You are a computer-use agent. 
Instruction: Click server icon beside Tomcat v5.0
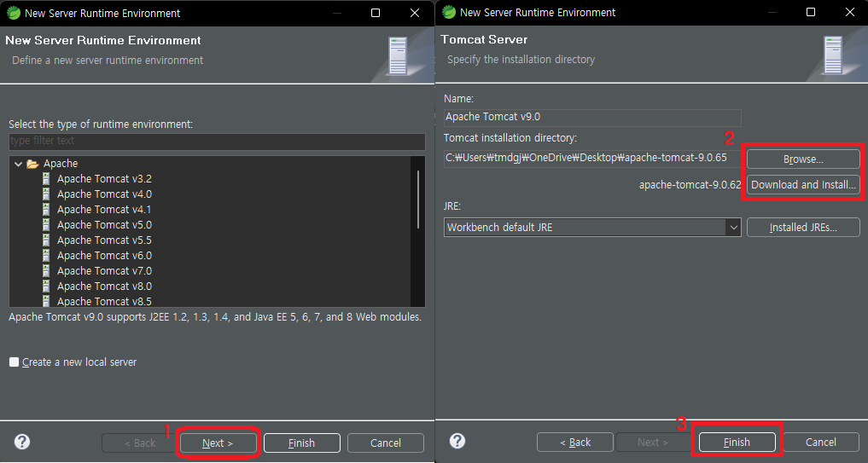point(46,224)
